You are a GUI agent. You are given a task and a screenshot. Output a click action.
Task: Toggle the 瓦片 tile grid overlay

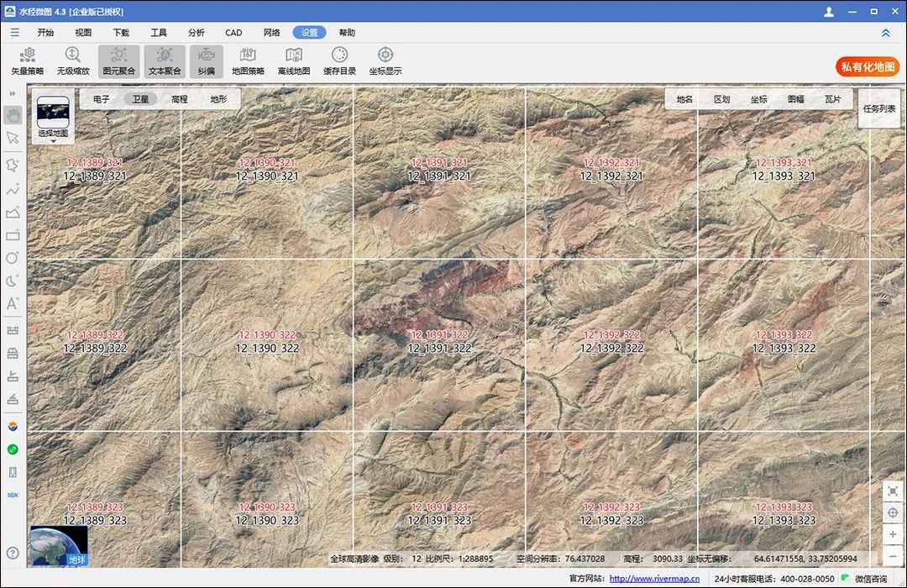pyautogui.click(x=833, y=99)
